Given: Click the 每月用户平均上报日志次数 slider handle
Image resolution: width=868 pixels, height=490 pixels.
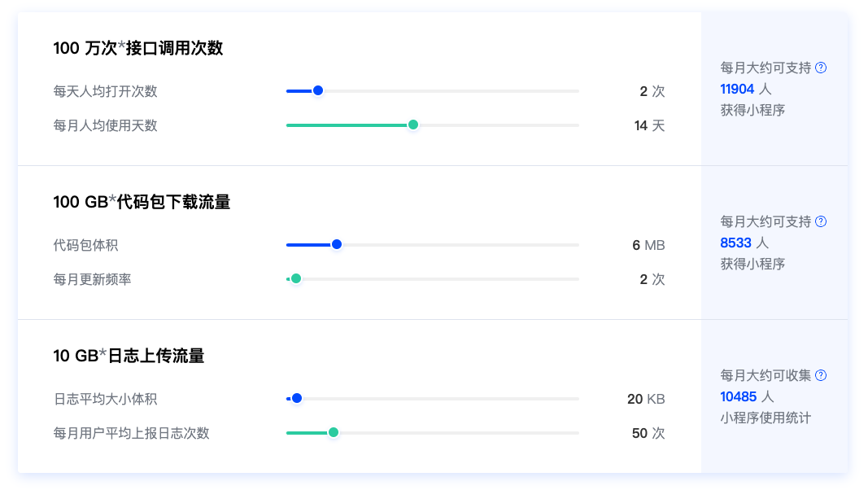Looking at the screenshot, I should point(333,432).
